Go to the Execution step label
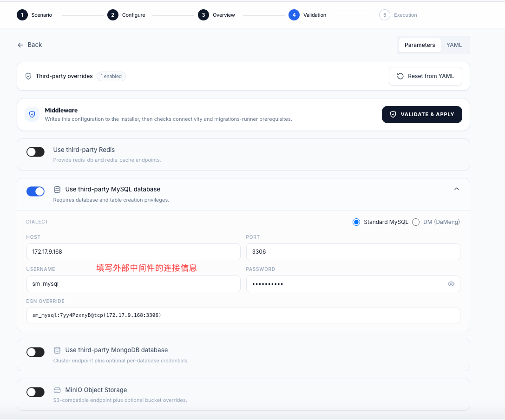505x420 pixels. point(406,15)
